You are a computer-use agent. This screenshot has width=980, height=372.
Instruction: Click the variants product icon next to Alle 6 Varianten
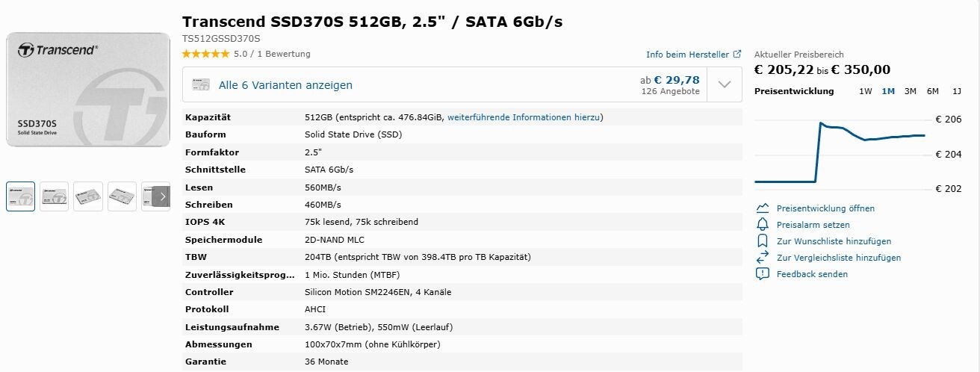click(x=201, y=85)
